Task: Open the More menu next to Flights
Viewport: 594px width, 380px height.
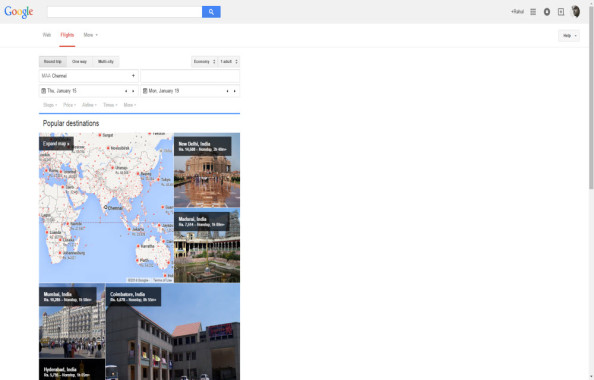Action: 91,35
